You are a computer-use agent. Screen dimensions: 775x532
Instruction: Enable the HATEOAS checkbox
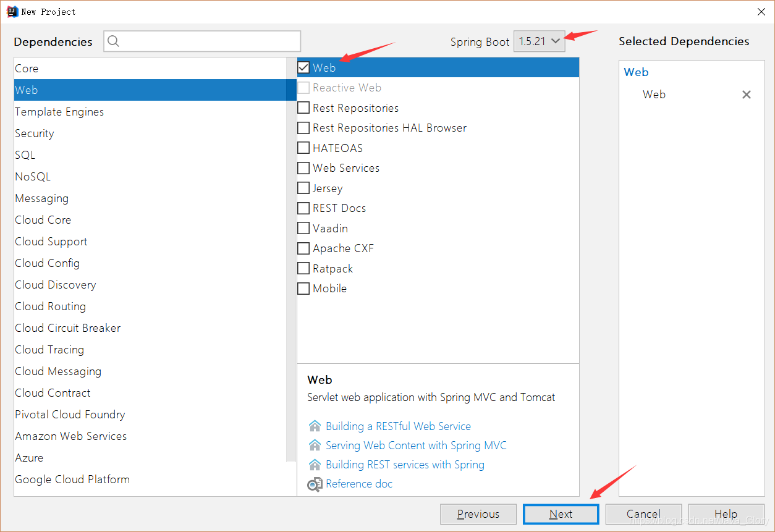303,148
